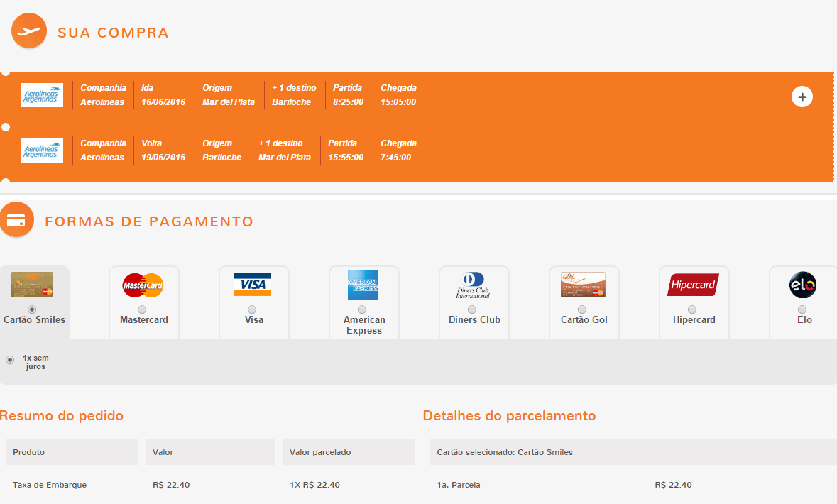Image resolution: width=837 pixels, height=504 pixels.
Task: Click arrival time 15:05:00
Action: tap(398, 102)
